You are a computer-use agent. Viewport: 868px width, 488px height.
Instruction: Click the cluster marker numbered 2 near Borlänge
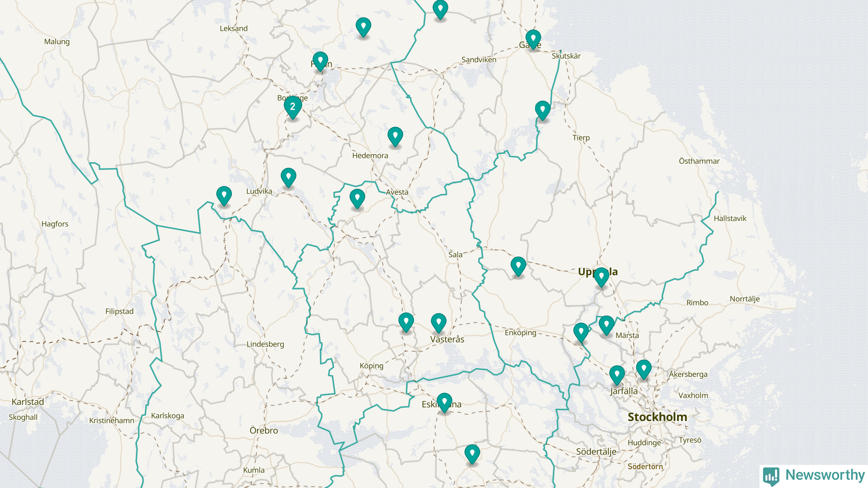coord(293,107)
